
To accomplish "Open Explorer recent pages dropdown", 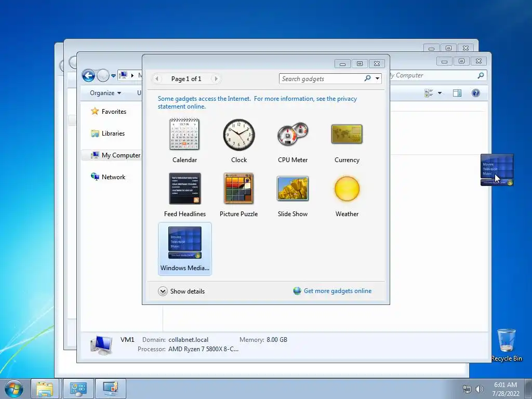I will point(113,76).
